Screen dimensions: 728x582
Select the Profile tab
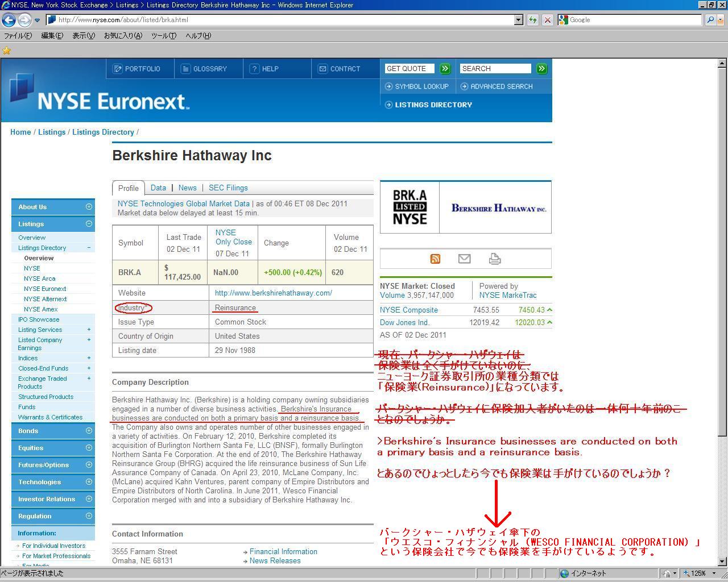tap(128, 188)
